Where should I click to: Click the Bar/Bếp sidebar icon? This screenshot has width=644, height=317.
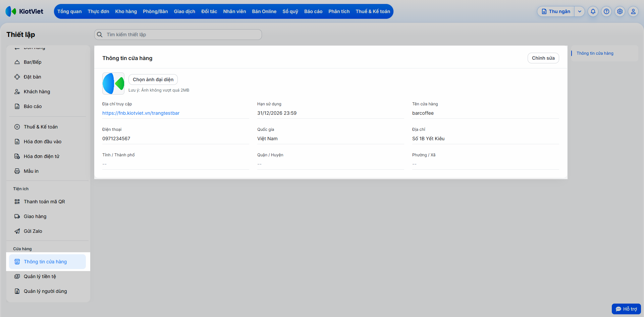tap(17, 62)
